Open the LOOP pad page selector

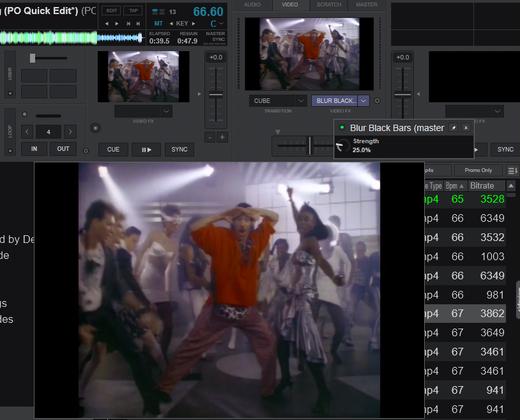(10, 132)
